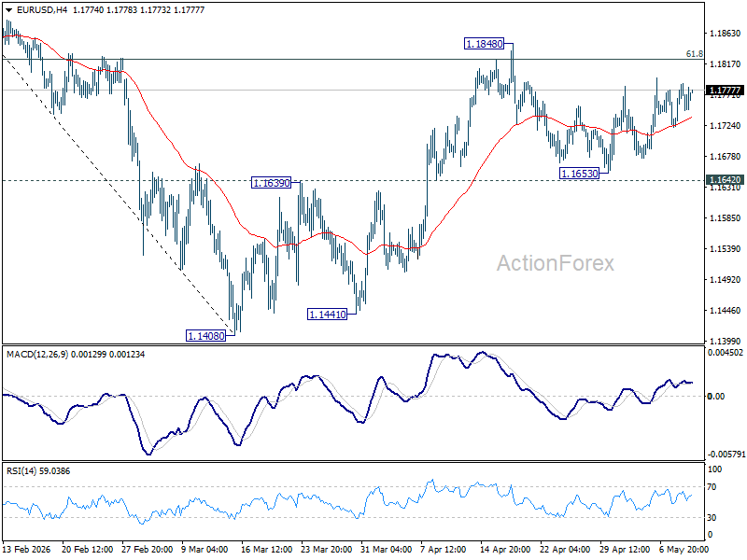Viewport: 747px width, 560px height.
Task: Click the 1.16420 level tag on price axis
Action: coord(725,179)
